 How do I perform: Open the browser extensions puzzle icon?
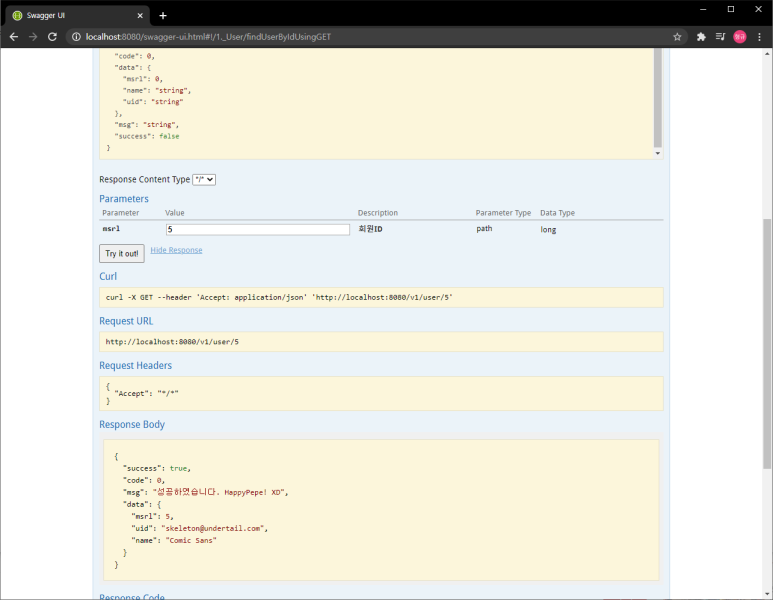coord(701,37)
